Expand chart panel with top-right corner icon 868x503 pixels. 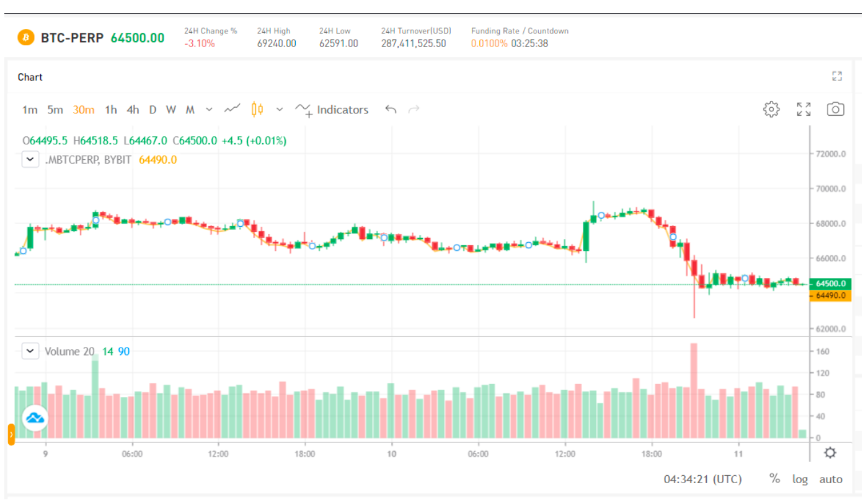[x=836, y=77]
